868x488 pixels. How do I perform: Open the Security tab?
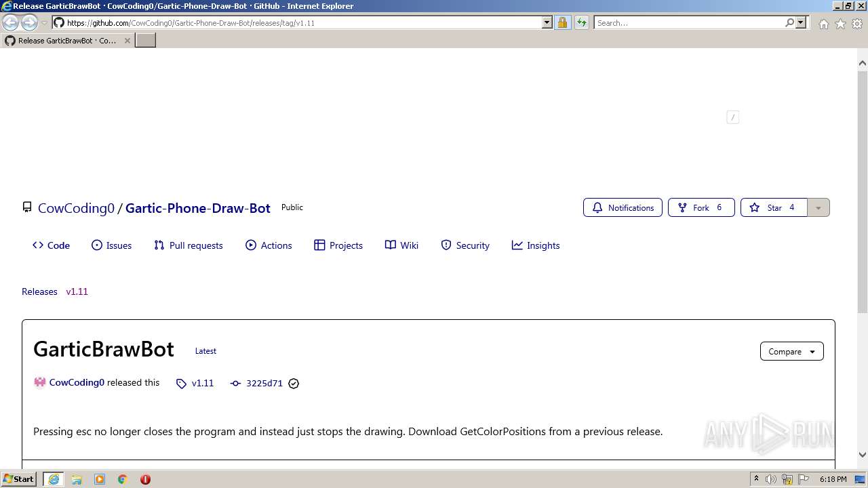pos(465,245)
